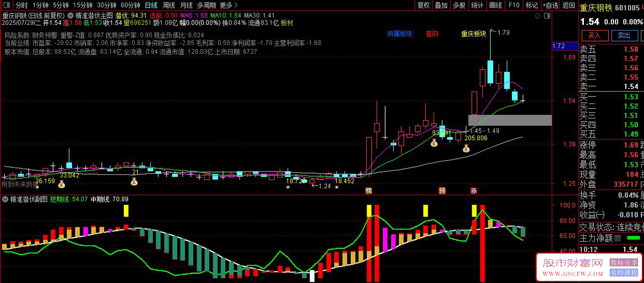Click the 重庆板块 sector label
The width and height of the screenshot is (644, 283).
coord(474,34)
